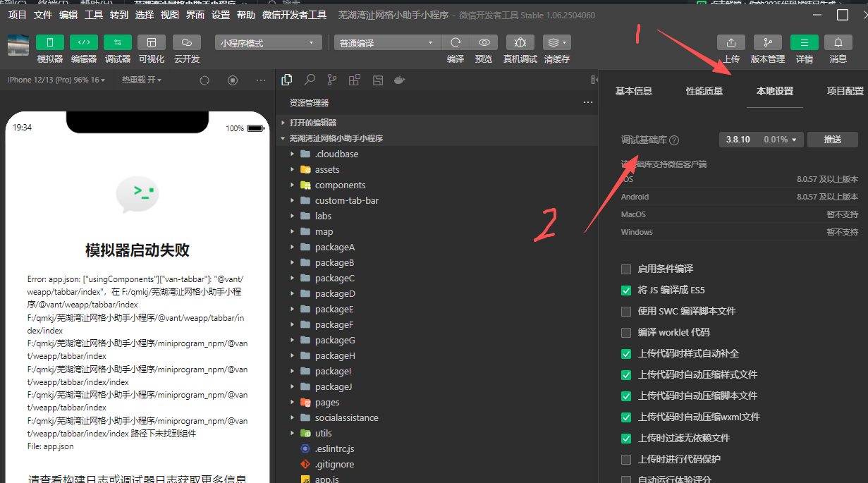Open the 预览 eye icon

tap(484, 43)
